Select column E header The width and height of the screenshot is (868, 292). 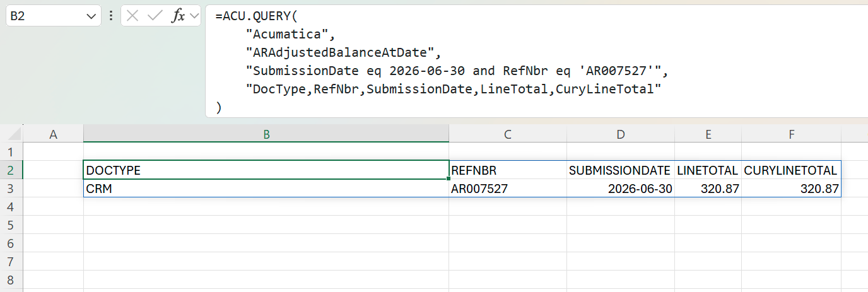tap(708, 134)
